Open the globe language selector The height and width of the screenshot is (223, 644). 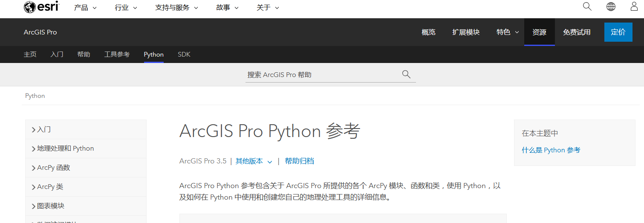click(x=611, y=6)
